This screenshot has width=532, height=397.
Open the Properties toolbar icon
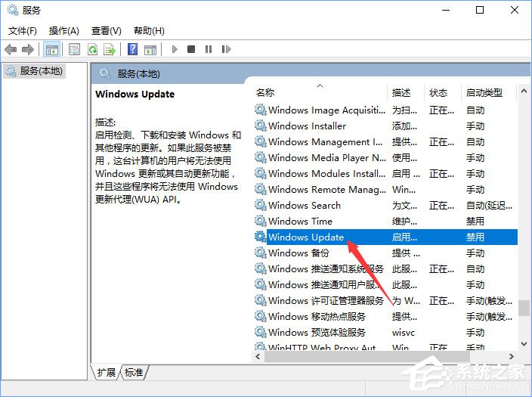[x=74, y=50]
